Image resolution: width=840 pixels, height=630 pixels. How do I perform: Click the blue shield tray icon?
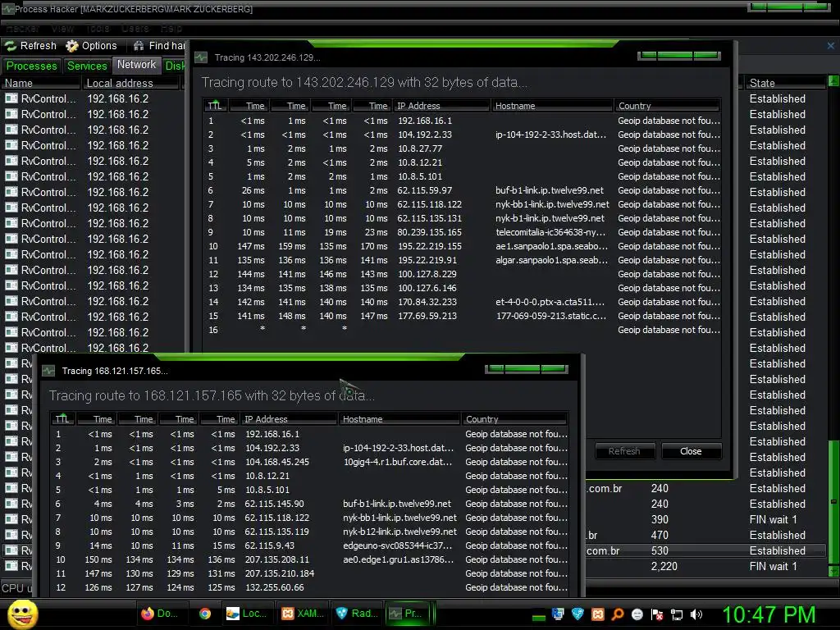577,614
